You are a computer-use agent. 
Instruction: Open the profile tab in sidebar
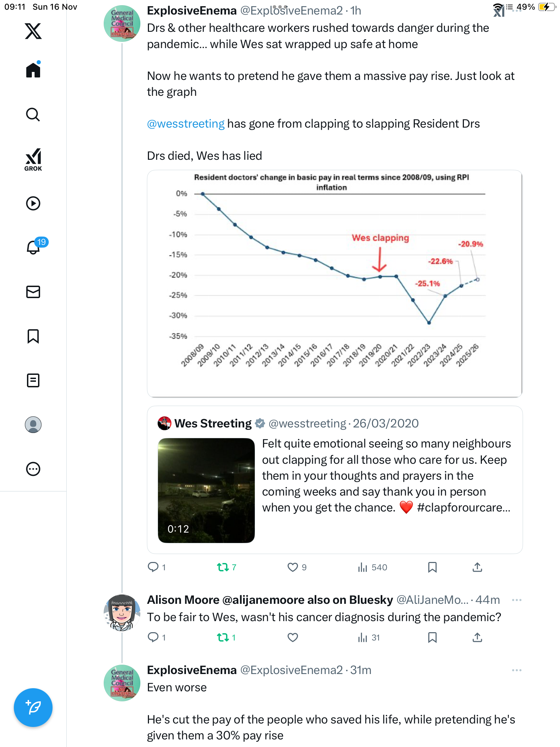(x=33, y=425)
